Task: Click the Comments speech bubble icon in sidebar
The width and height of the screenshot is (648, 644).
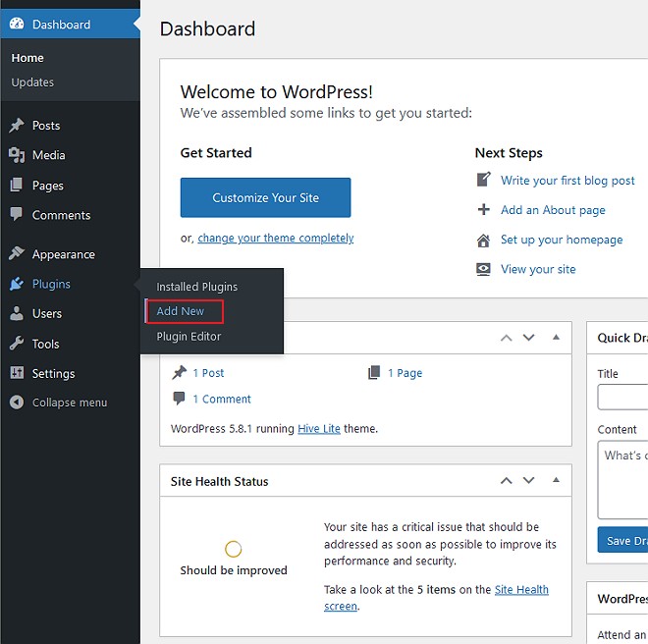Action: (16, 215)
